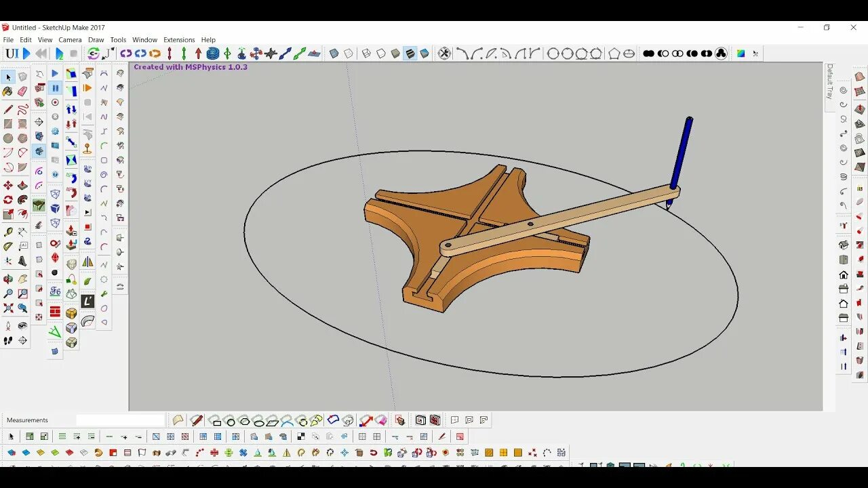Select the Tape Measure tool
This screenshot has height=488, width=868.
click(8, 232)
